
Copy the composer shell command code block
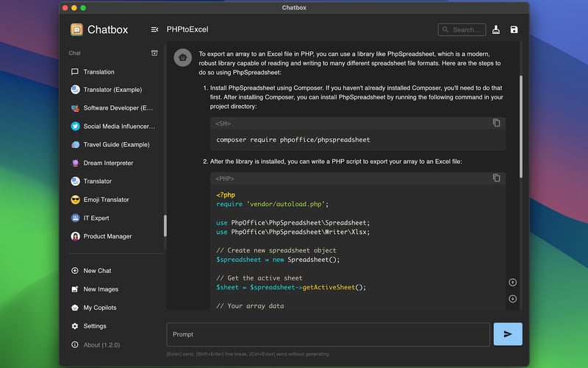pos(496,123)
